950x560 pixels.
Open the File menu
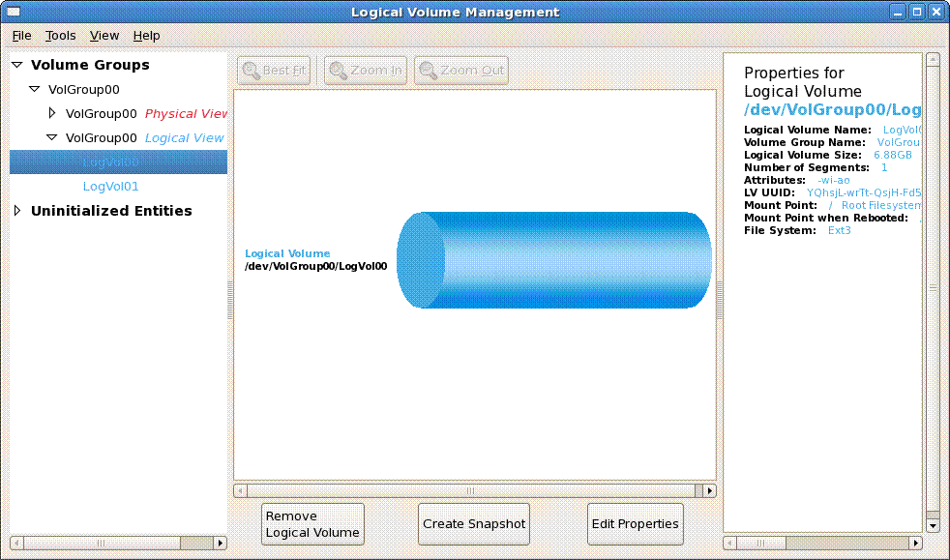21,36
